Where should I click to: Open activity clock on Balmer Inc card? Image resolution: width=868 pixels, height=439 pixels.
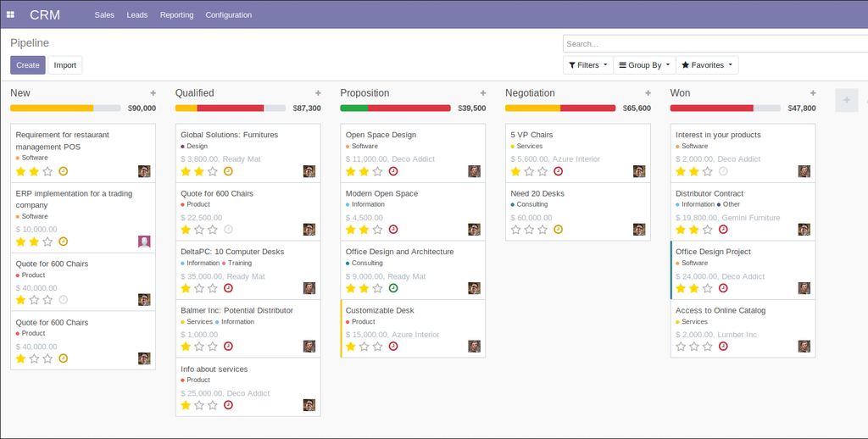[228, 346]
